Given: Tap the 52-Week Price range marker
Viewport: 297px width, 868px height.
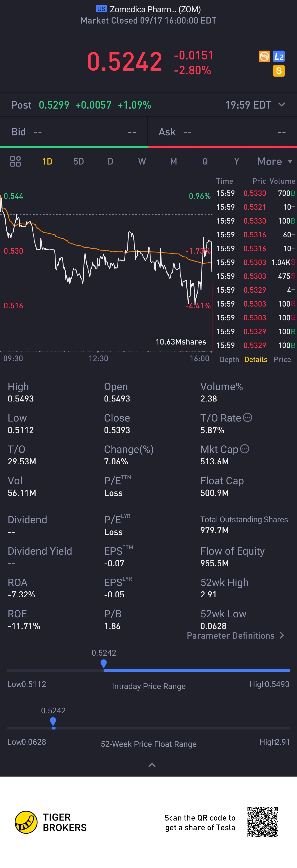Looking at the screenshot, I should 53,721.
